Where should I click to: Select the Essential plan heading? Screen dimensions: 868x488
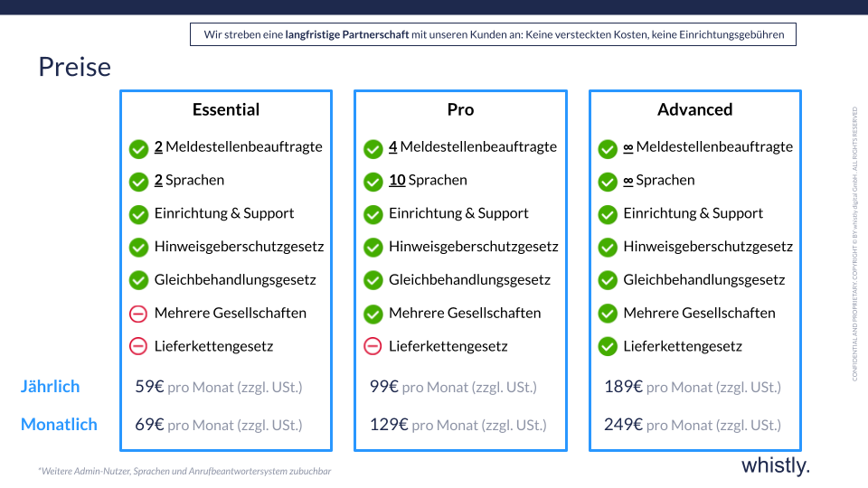226,109
